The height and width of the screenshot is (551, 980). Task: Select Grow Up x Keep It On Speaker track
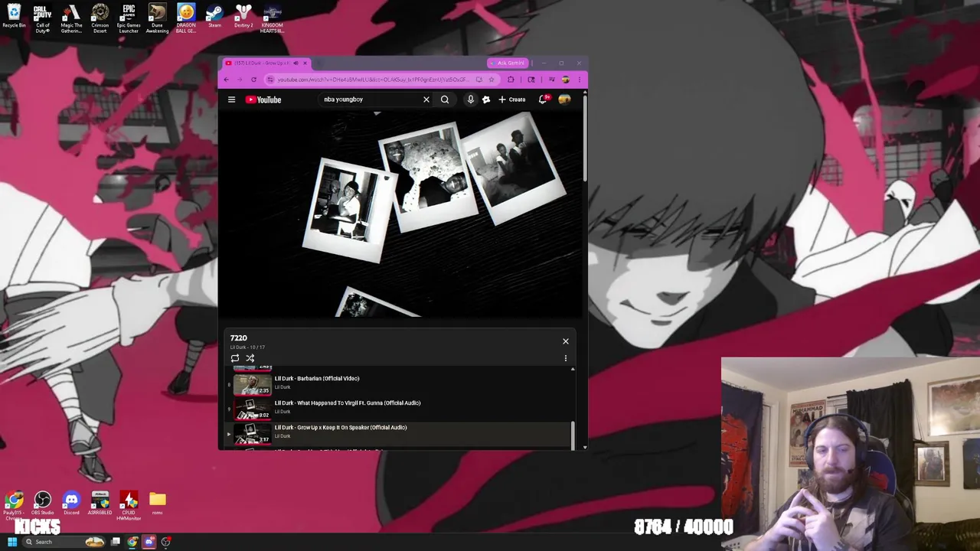(340, 427)
